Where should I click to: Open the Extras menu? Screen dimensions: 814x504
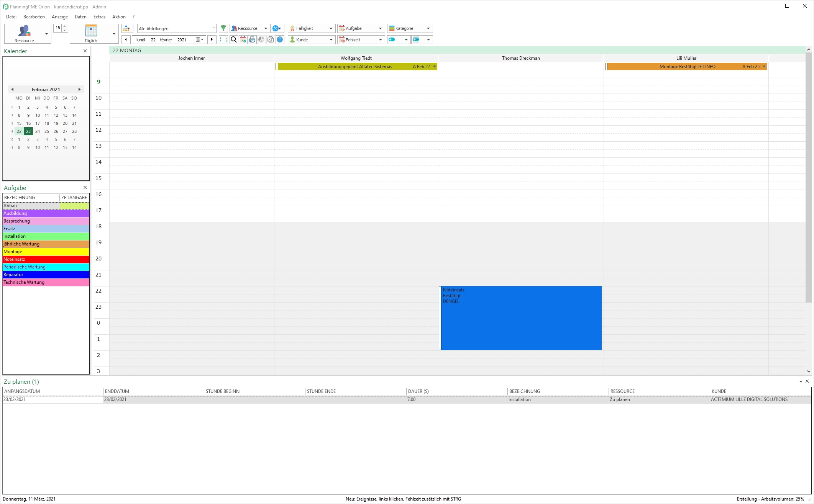coord(99,17)
